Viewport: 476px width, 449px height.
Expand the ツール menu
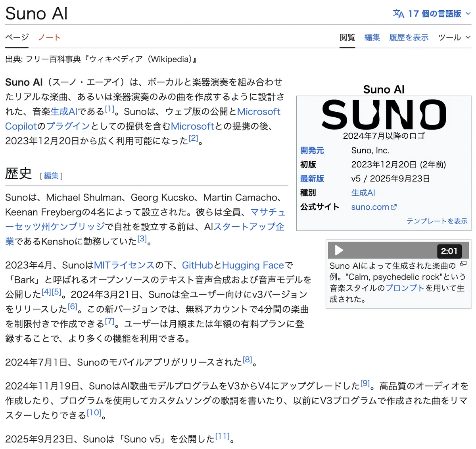(454, 37)
